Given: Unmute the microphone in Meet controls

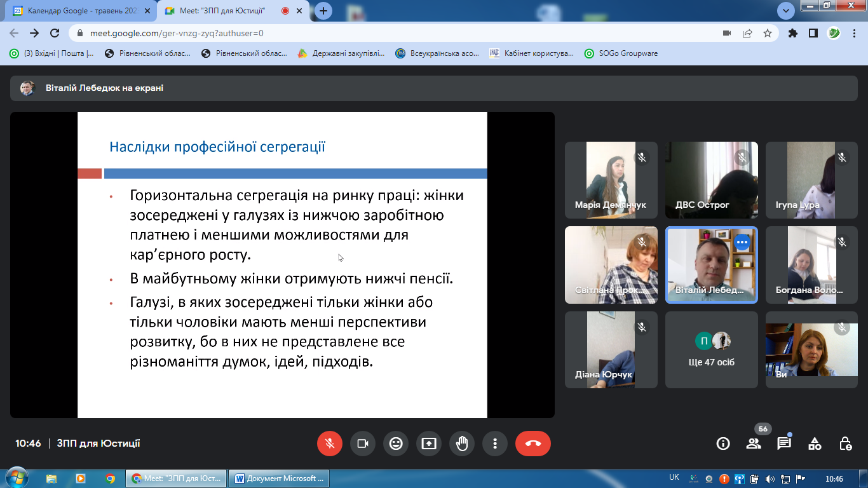Looking at the screenshot, I should click(x=330, y=444).
